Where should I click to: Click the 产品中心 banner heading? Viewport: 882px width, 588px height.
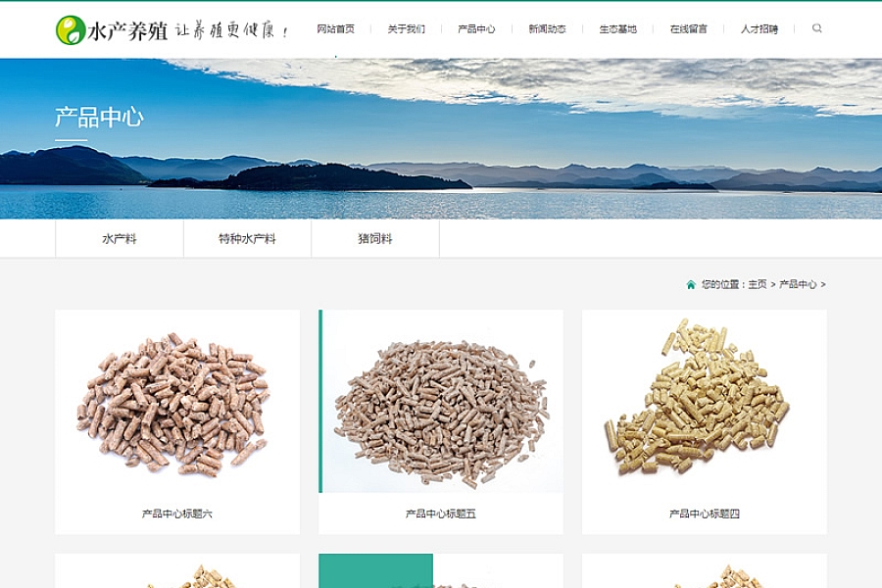point(99,118)
